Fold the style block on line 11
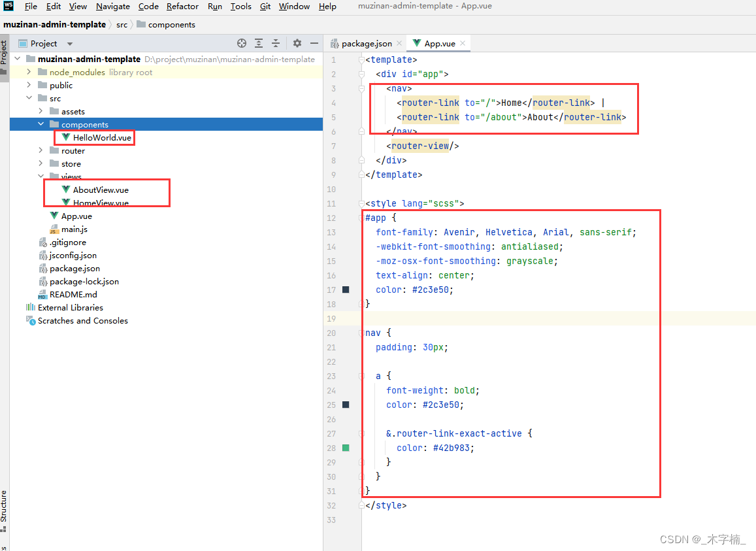 [361, 204]
